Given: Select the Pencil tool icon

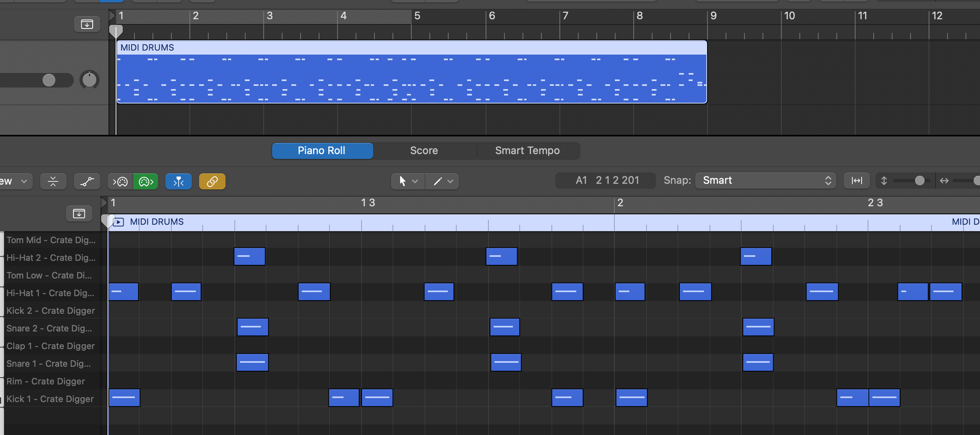Looking at the screenshot, I should (436, 181).
